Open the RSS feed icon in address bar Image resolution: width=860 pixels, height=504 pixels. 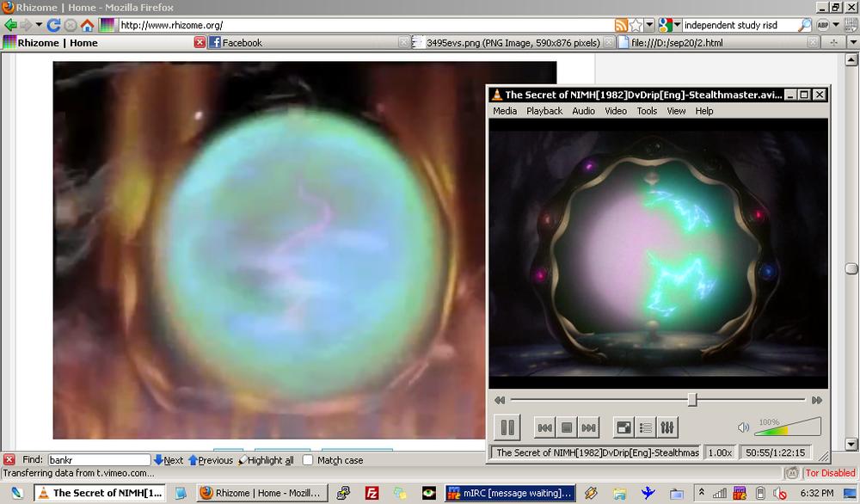pos(621,25)
